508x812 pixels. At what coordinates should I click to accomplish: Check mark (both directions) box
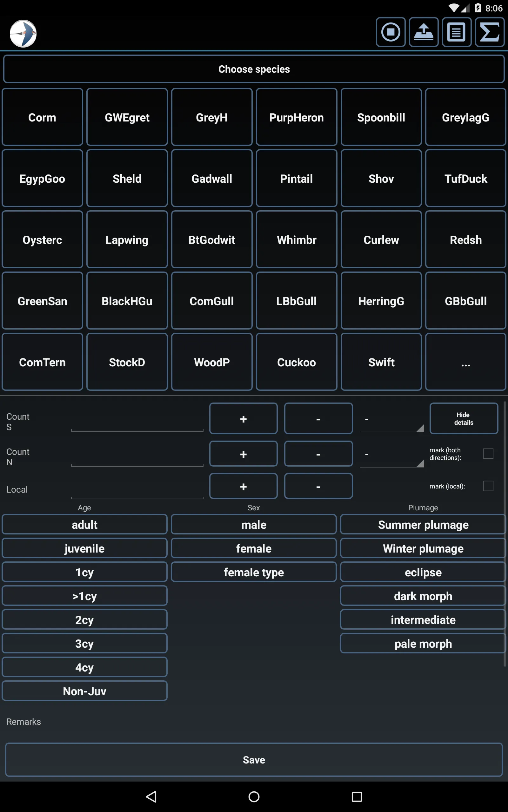(488, 454)
